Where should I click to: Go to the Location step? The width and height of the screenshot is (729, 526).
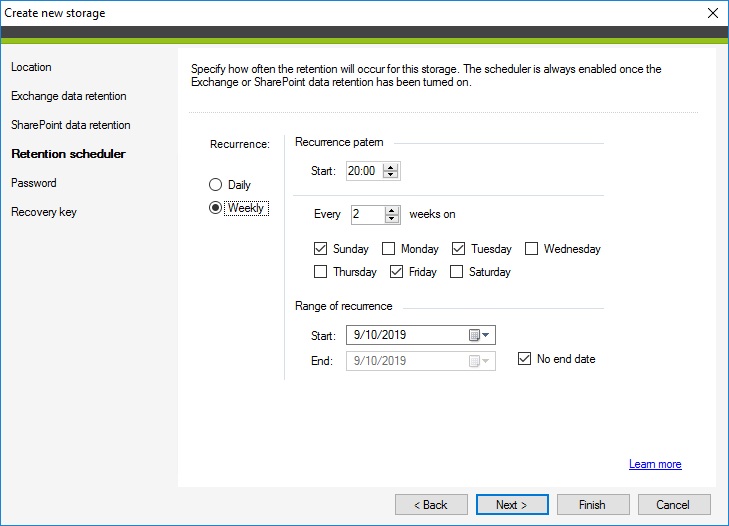(31, 67)
